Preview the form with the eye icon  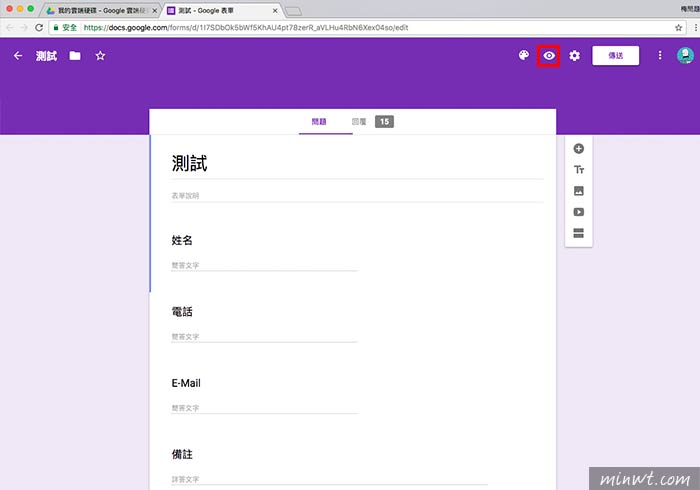point(549,56)
